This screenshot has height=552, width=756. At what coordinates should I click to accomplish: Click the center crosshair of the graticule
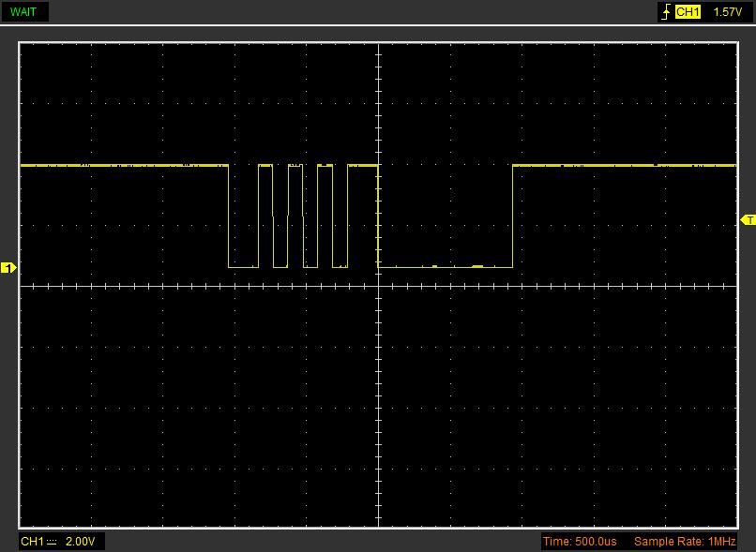pyautogui.click(x=378, y=286)
